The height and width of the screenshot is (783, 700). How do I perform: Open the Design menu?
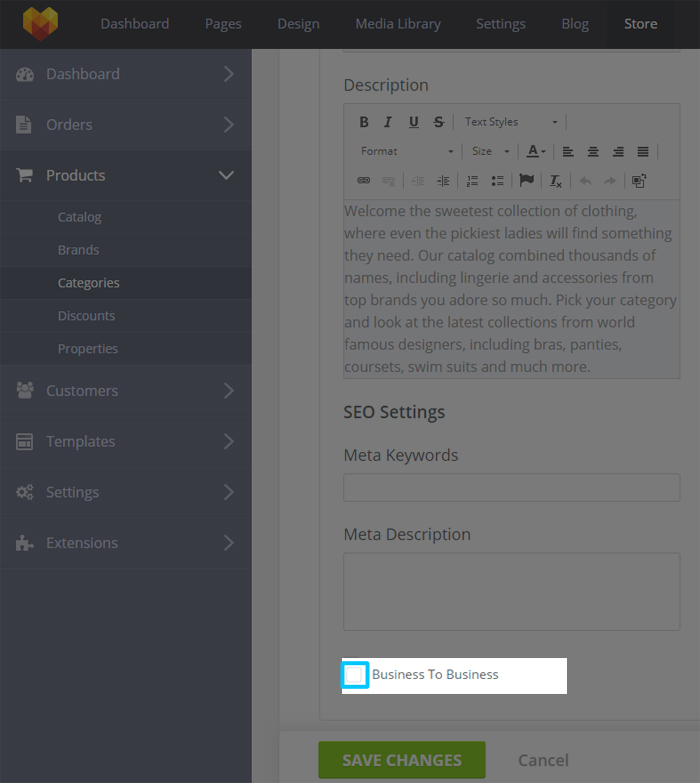tap(299, 24)
